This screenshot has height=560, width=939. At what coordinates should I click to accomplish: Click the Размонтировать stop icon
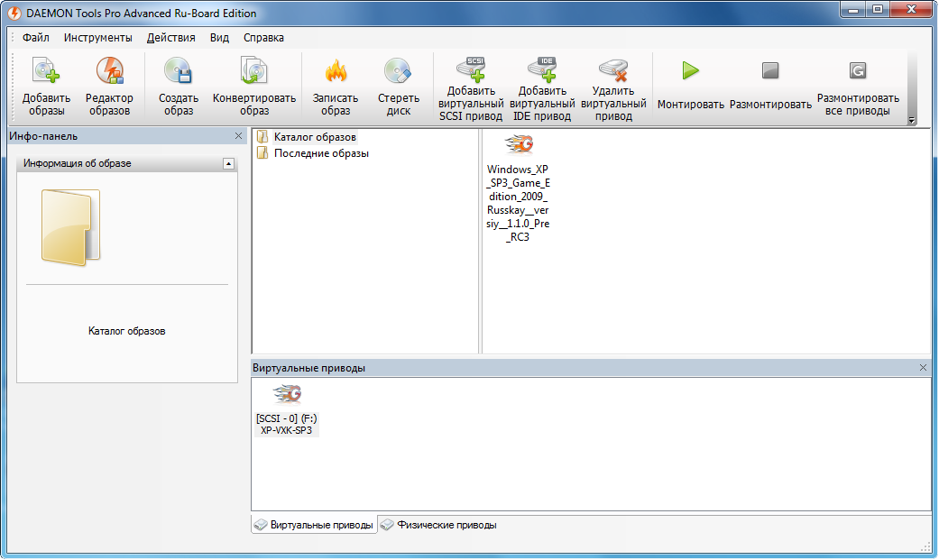coord(770,70)
